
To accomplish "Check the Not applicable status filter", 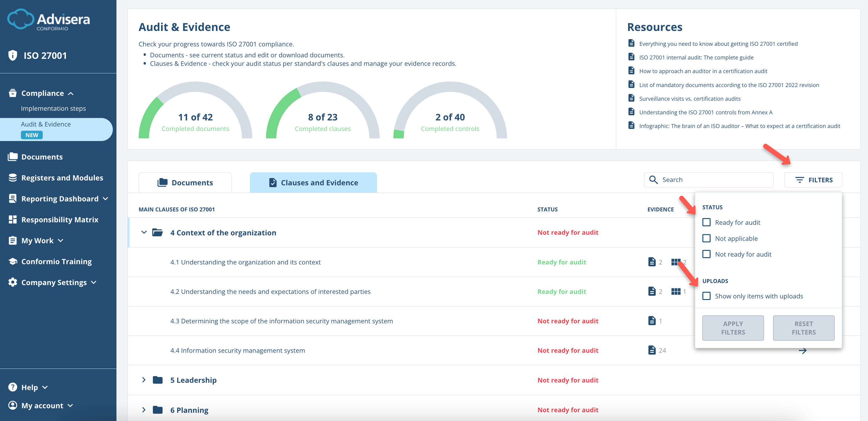I will (x=707, y=238).
